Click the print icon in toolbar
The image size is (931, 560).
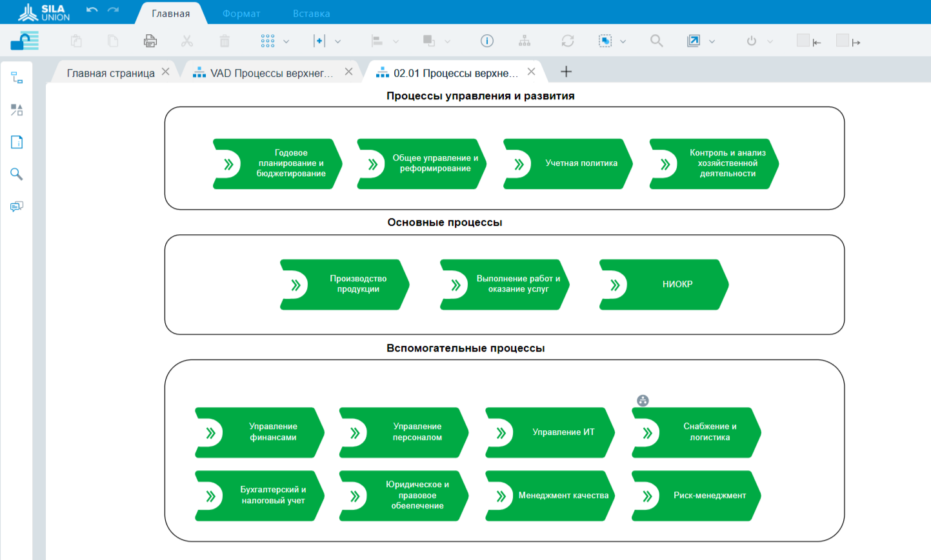point(150,41)
